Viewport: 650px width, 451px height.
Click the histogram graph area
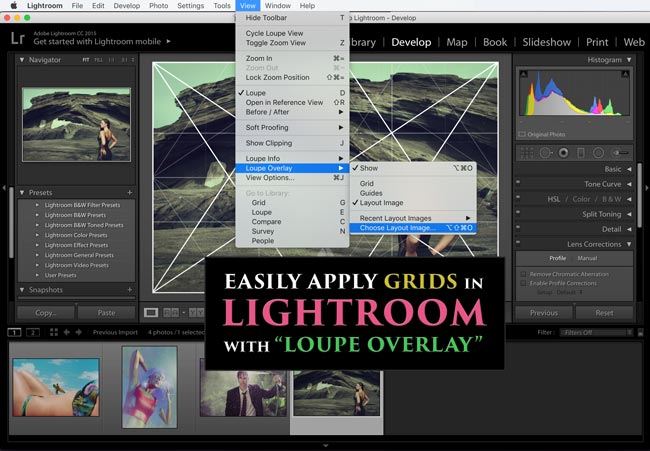(x=574, y=94)
